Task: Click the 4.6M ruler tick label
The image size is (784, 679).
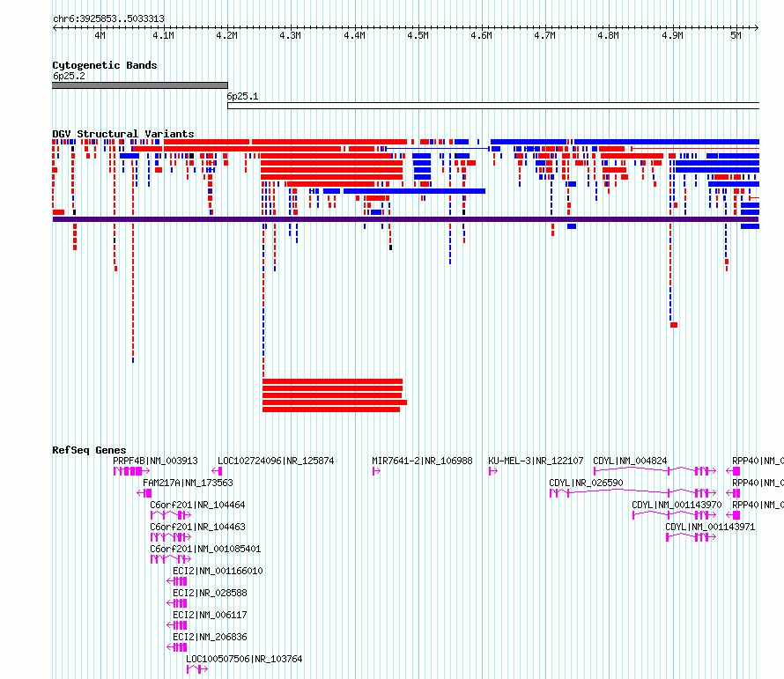Action: [482, 35]
